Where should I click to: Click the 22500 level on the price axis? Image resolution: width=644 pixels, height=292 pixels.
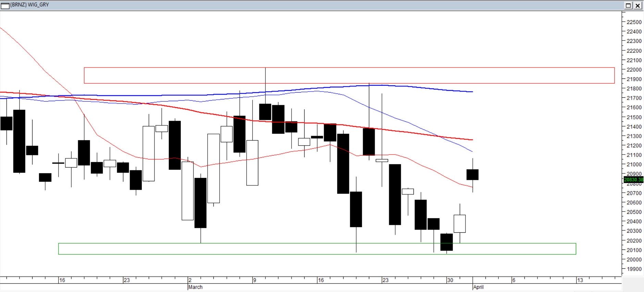[x=634, y=22]
